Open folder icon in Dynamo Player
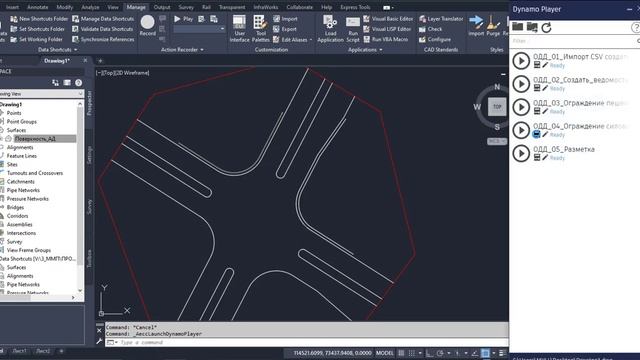The height and width of the screenshot is (360, 640). tap(518, 27)
